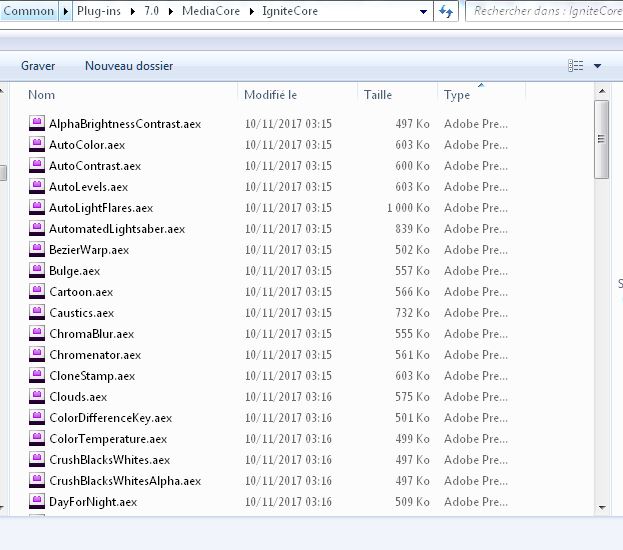
Task: Click the Bulge.aex type cell
Action: 476,271
